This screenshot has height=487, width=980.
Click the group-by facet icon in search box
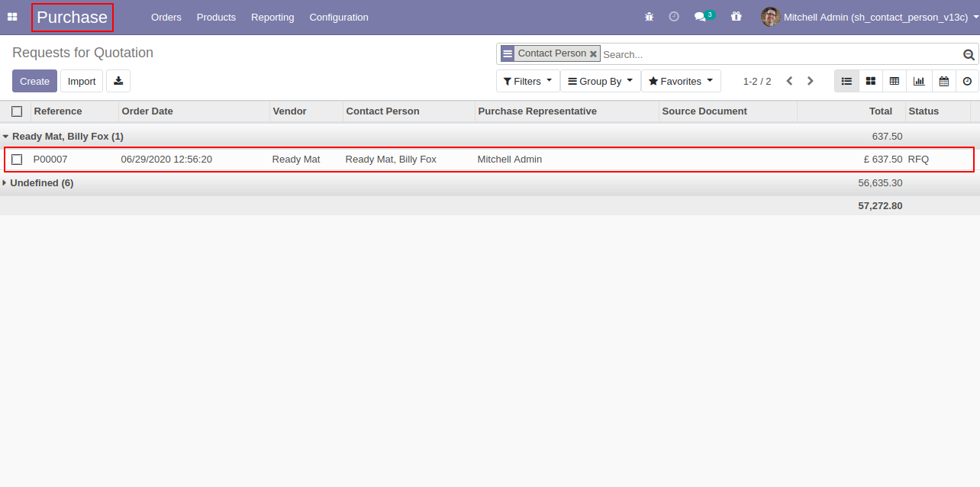point(508,54)
